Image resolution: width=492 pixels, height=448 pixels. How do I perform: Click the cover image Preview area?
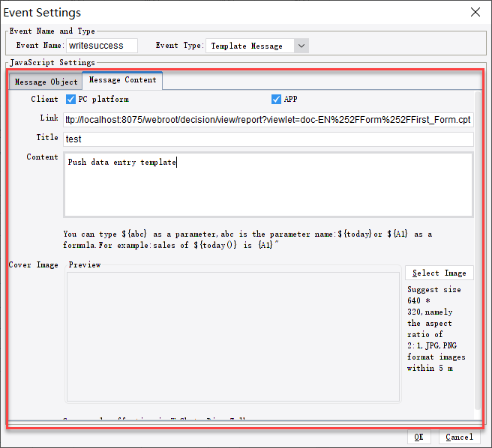233,336
